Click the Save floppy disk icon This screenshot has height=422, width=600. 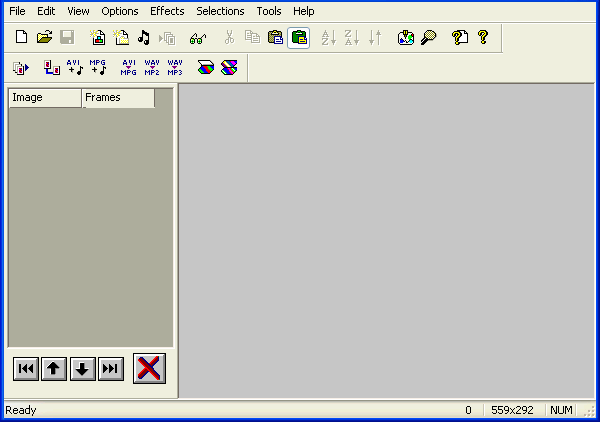point(67,37)
